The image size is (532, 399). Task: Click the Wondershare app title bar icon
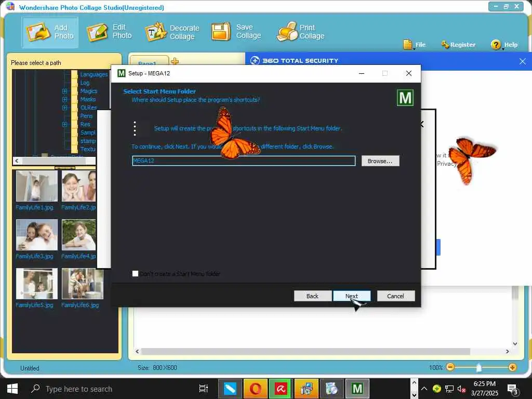click(x=10, y=6)
